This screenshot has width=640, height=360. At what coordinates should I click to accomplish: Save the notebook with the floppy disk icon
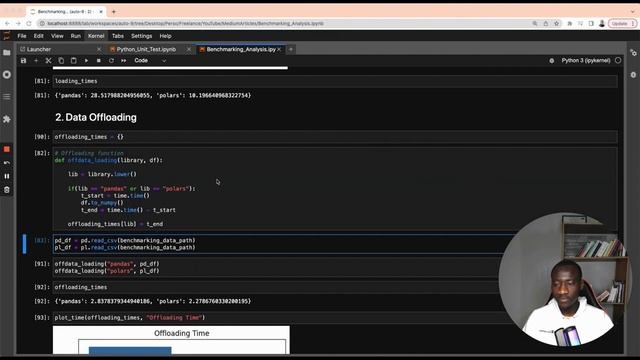(23, 60)
